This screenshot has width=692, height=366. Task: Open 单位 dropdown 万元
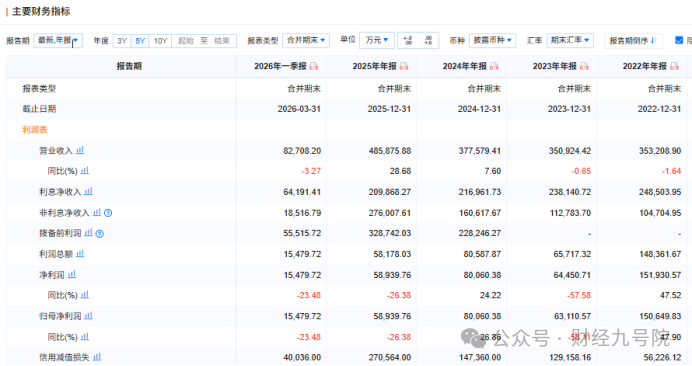[377, 40]
